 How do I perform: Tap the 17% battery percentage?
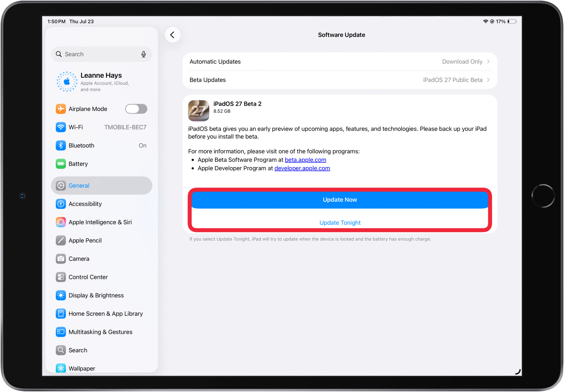501,21
